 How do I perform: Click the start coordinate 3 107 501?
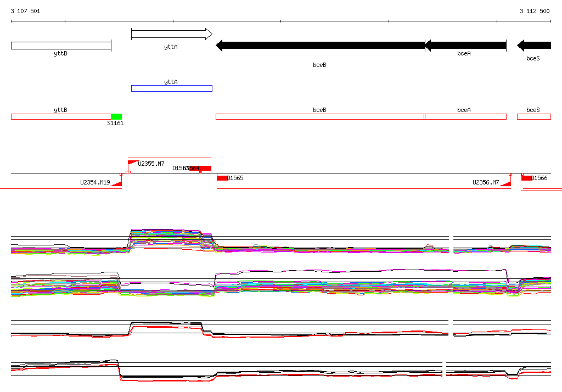25,11
